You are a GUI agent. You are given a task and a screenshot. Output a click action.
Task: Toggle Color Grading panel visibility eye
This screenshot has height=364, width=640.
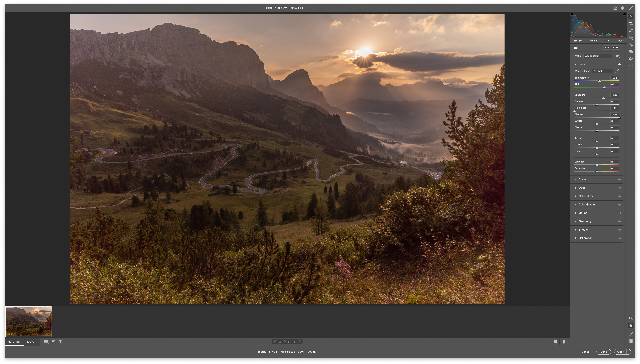[x=620, y=205]
